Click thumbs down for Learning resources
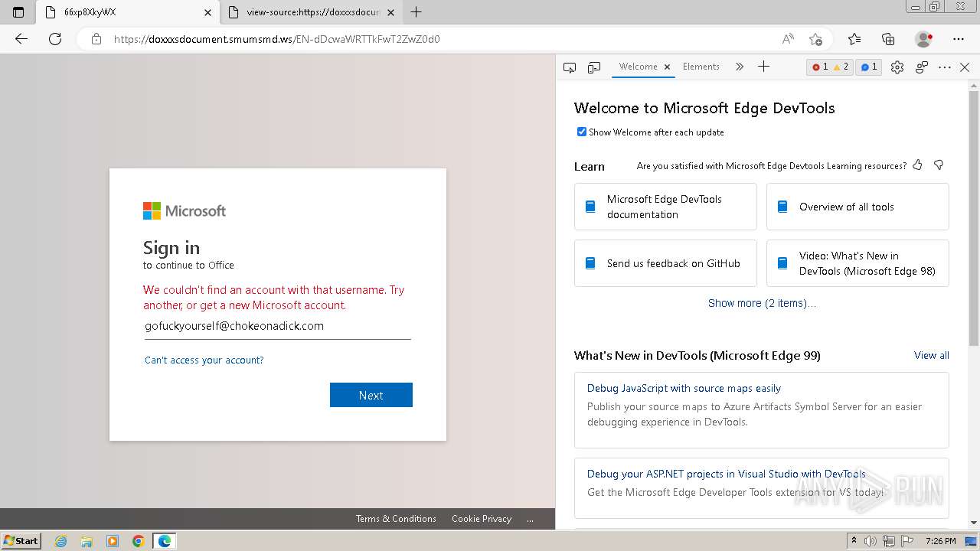 [939, 165]
